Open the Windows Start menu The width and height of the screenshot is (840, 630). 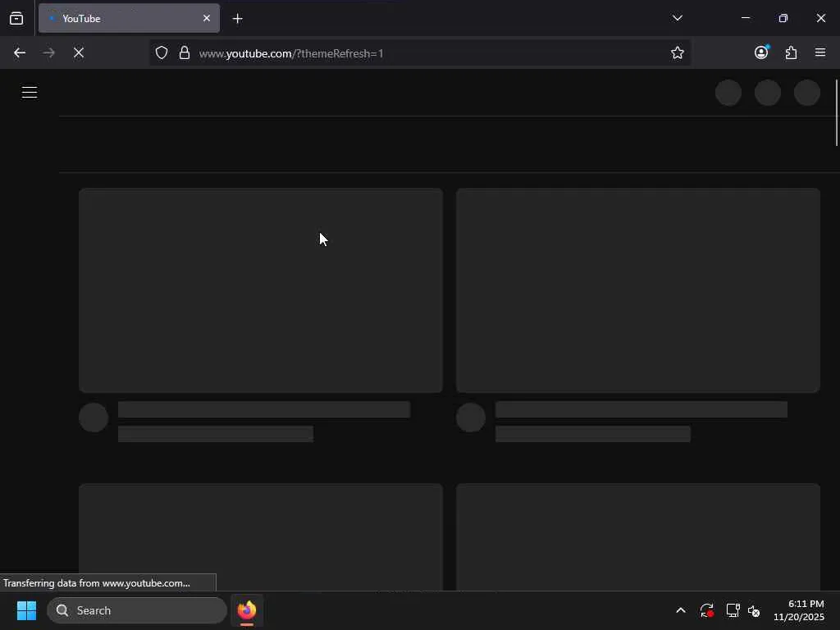coord(26,610)
